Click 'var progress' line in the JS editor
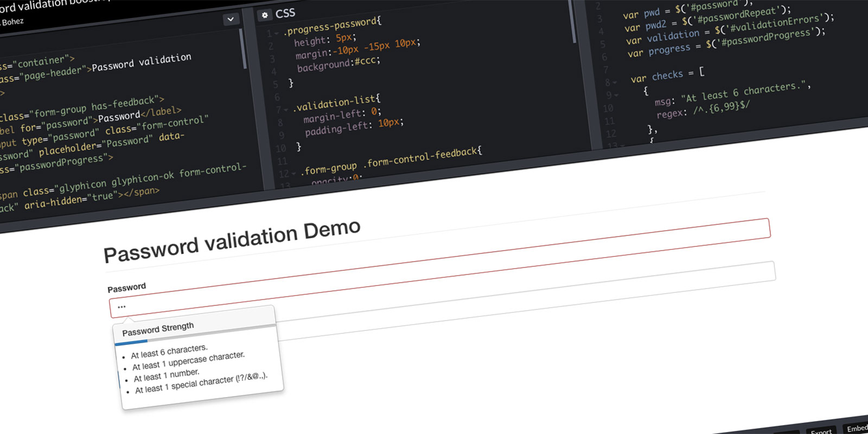 [x=726, y=42]
